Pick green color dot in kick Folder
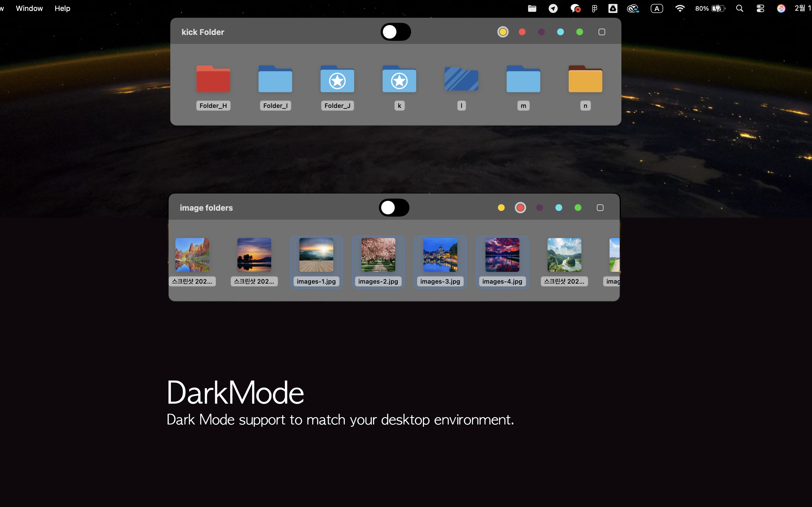The width and height of the screenshot is (812, 507). (x=579, y=32)
